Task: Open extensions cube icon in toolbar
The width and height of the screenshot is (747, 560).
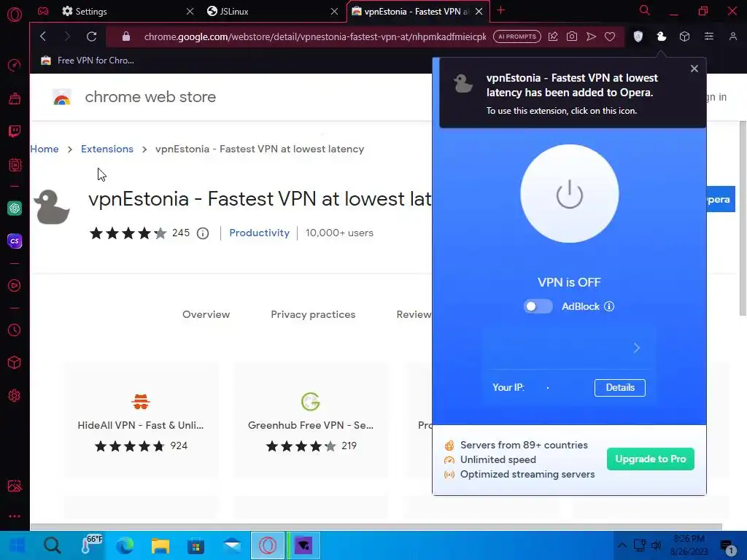Action: pos(684,36)
